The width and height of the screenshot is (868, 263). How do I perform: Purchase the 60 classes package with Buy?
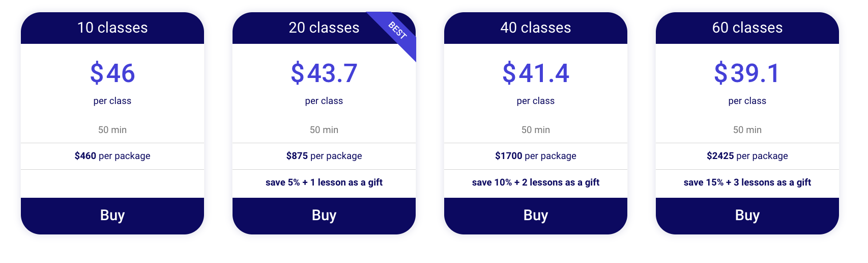click(747, 216)
